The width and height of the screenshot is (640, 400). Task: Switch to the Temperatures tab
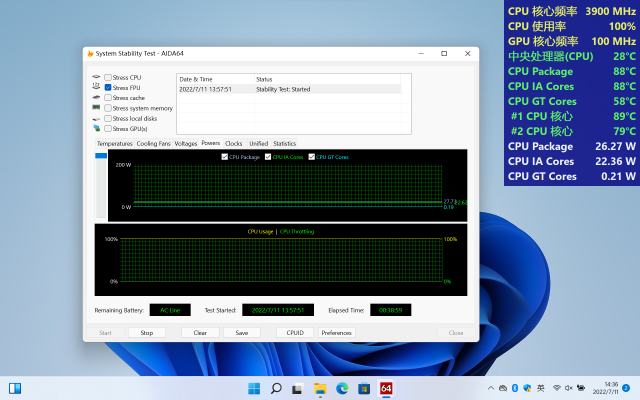pos(114,143)
